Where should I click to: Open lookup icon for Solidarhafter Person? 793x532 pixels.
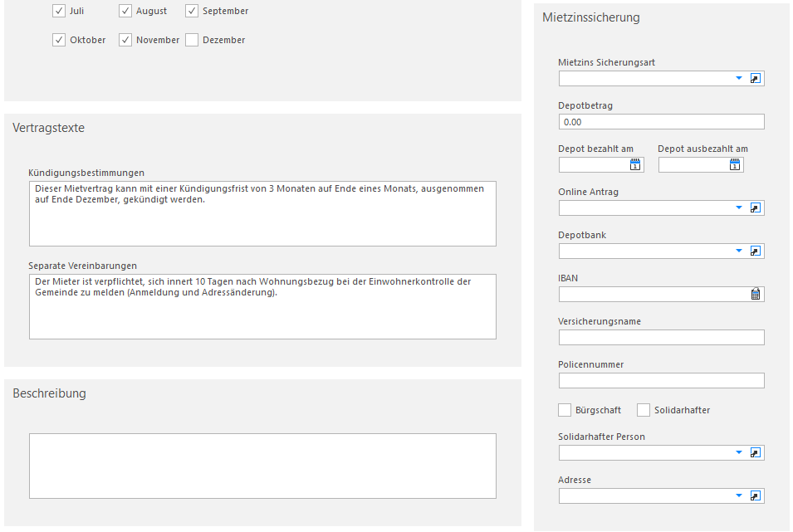[755, 452]
